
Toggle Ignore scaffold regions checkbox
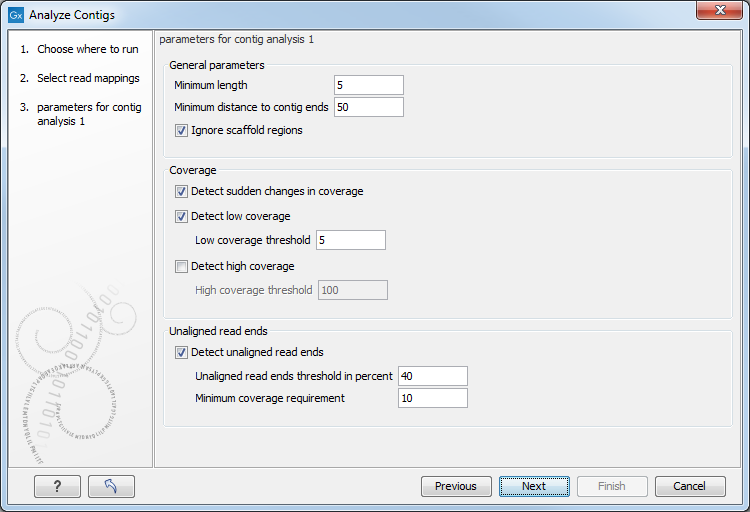point(181,130)
